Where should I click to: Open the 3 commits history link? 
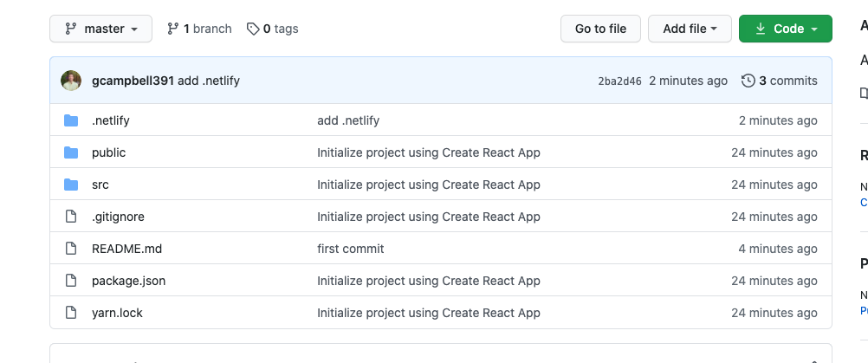(x=780, y=81)
